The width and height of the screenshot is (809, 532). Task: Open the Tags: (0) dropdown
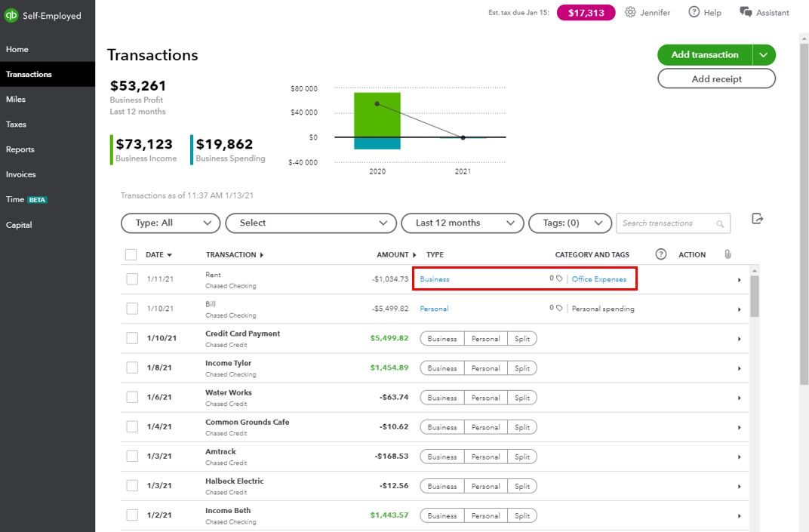tap(570, 223)
